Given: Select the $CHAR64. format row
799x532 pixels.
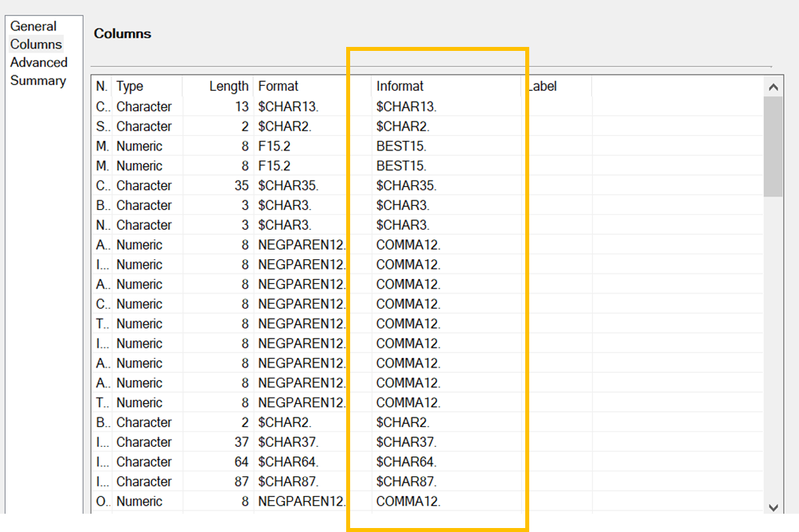Looking at the screenshot, I should click(x=298, y=461).
